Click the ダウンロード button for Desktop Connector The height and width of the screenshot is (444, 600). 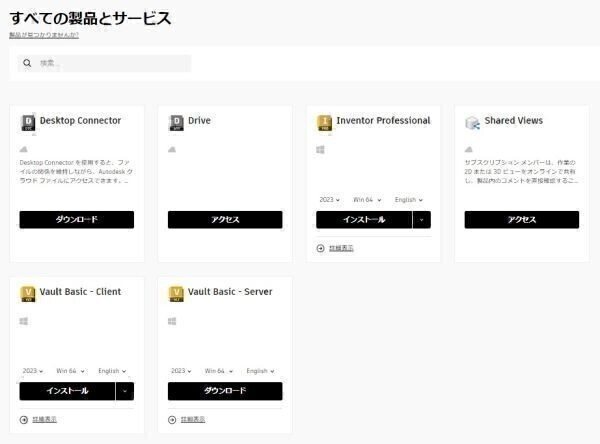click(x=77, y=220)
